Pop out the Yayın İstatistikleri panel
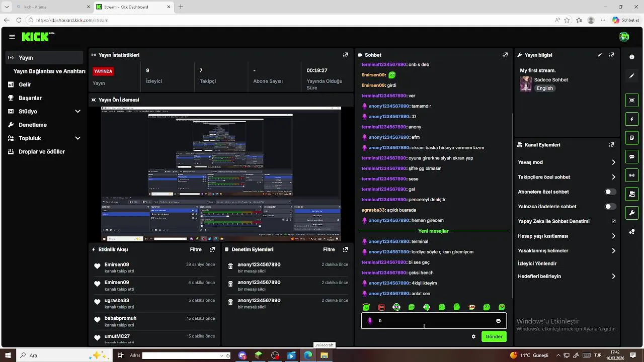 click(345, 55)
